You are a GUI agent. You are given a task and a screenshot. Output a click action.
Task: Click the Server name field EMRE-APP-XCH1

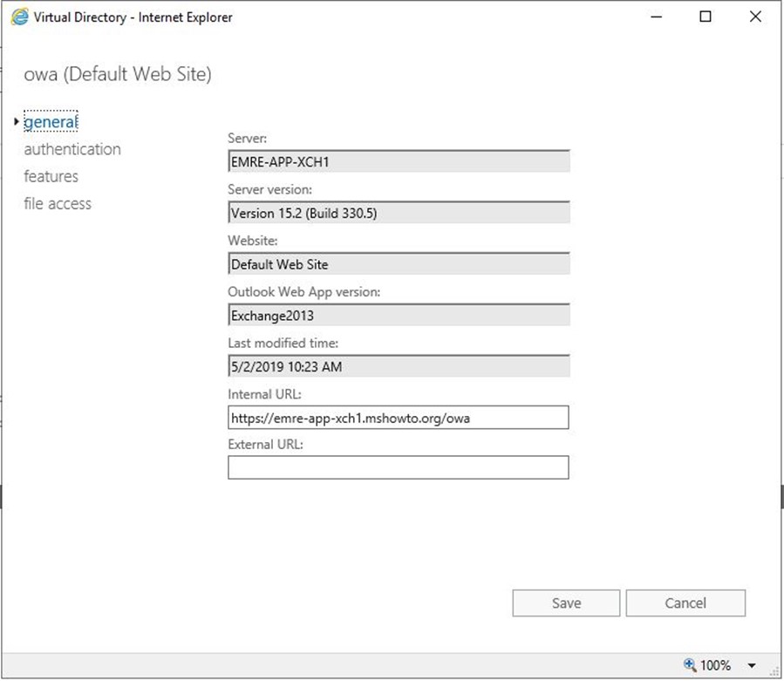tap(399, 161)
